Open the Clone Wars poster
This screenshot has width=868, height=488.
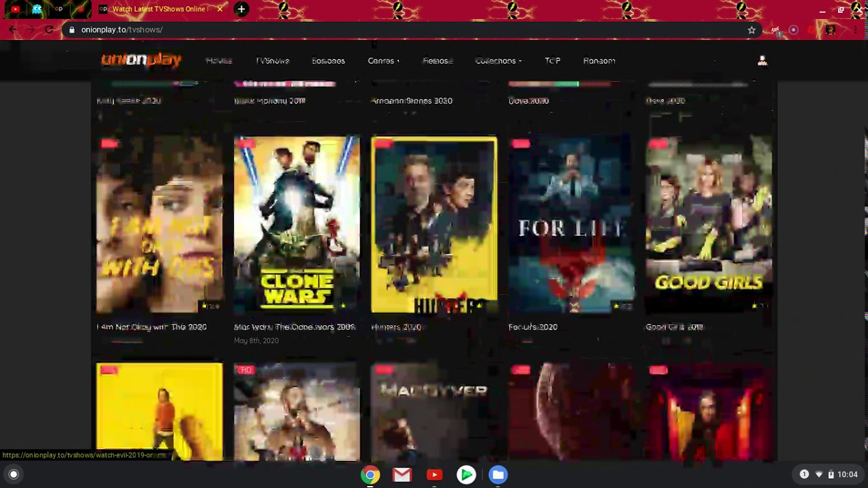[297, 224]
